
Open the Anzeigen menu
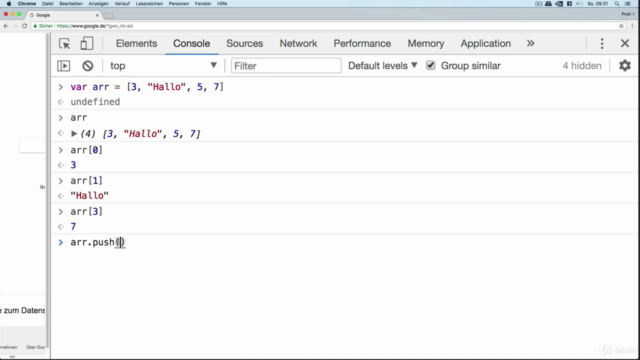click(x=98, y=4)
